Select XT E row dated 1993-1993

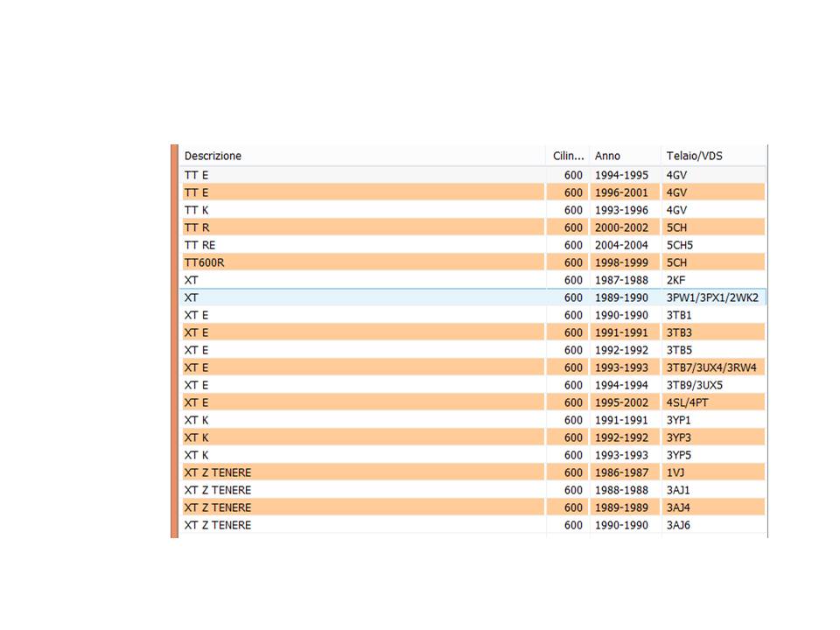click(x=473, y=367)
